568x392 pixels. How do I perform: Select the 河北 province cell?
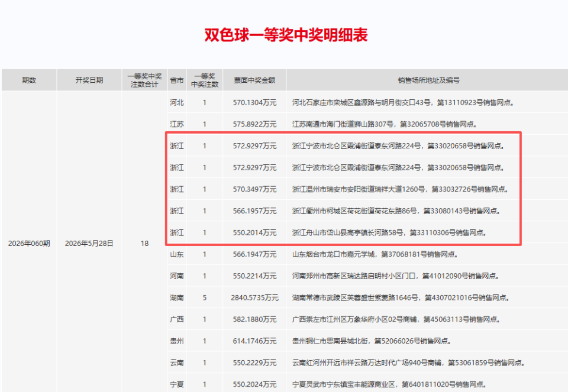point(177,102)
